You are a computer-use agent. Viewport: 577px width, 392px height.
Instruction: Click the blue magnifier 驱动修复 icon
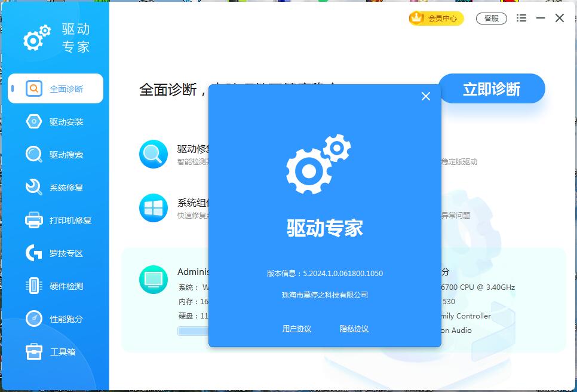pyautogui.click(x=154, y=154)
